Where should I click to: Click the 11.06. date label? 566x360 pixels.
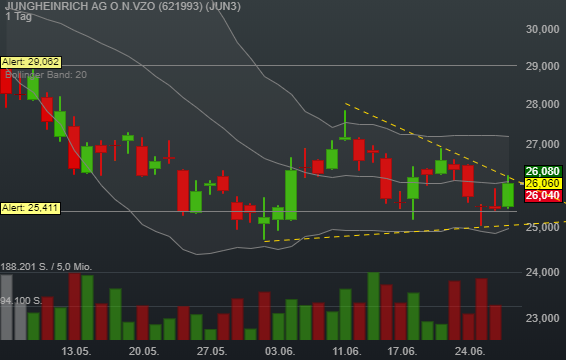pyautogui.click(x=347, y=351)
